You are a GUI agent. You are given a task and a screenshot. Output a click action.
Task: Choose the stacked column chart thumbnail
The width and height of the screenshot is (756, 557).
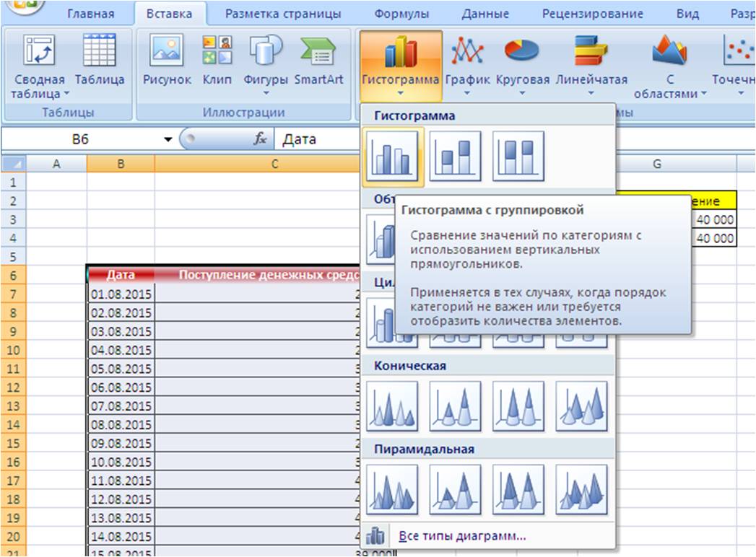click(455, 155)
